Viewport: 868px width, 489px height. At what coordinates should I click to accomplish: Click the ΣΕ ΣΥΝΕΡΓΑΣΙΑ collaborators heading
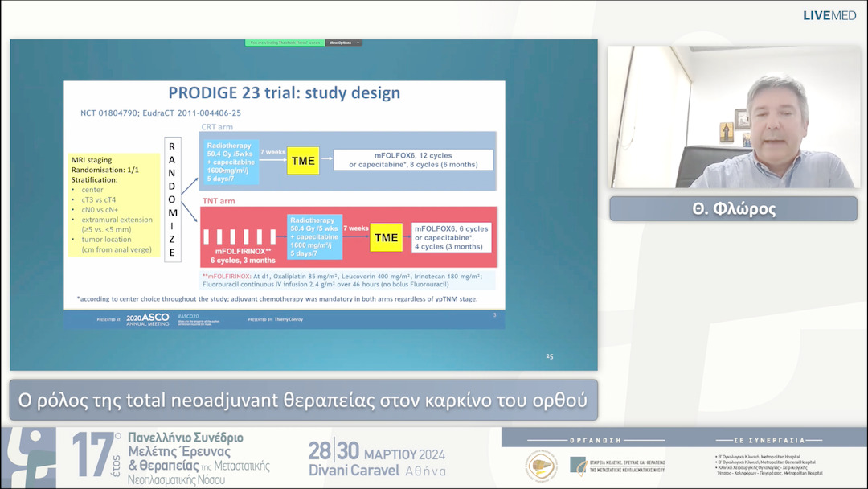pos(769,440)
